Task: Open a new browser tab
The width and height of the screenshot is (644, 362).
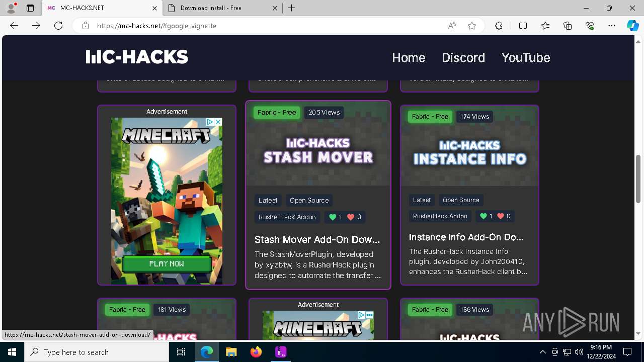Action: (x=292, y=8)
